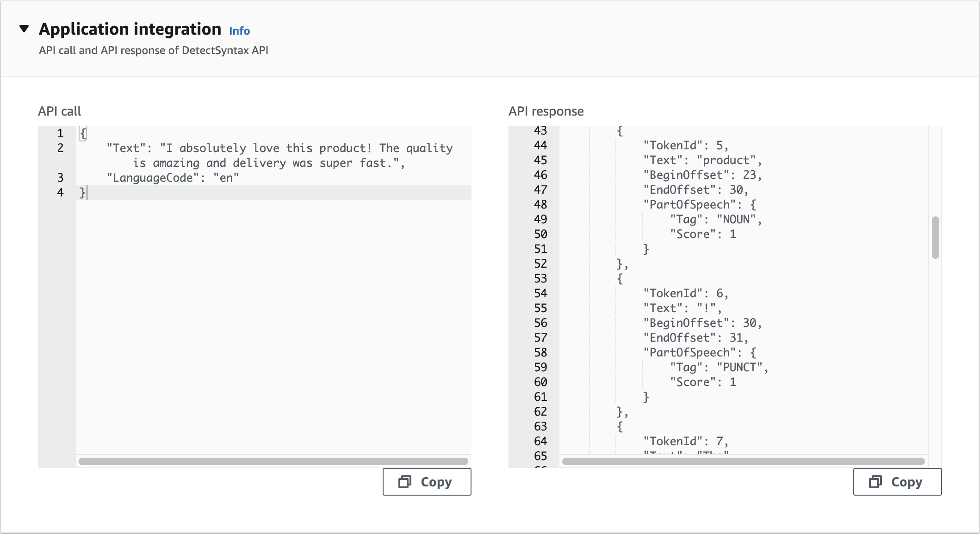
Task: Click Copy button under API call
Action: (427, 482)
